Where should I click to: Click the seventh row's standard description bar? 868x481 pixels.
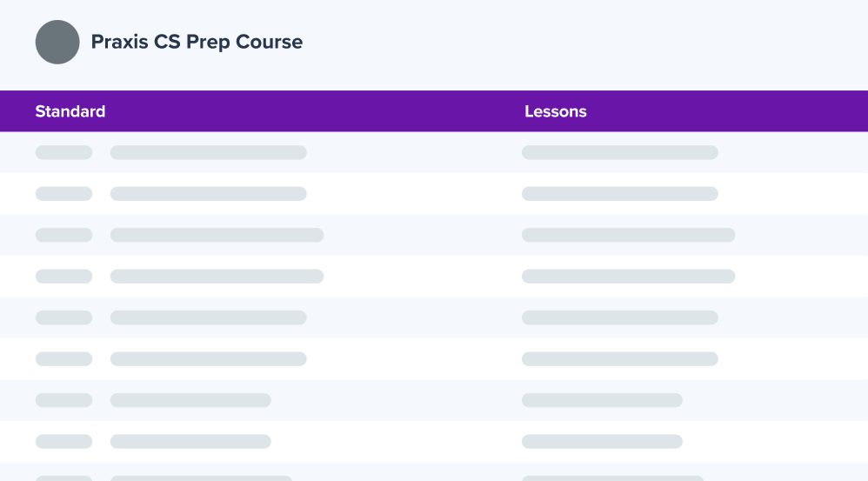pyautogui.click(x=190, y=400)
